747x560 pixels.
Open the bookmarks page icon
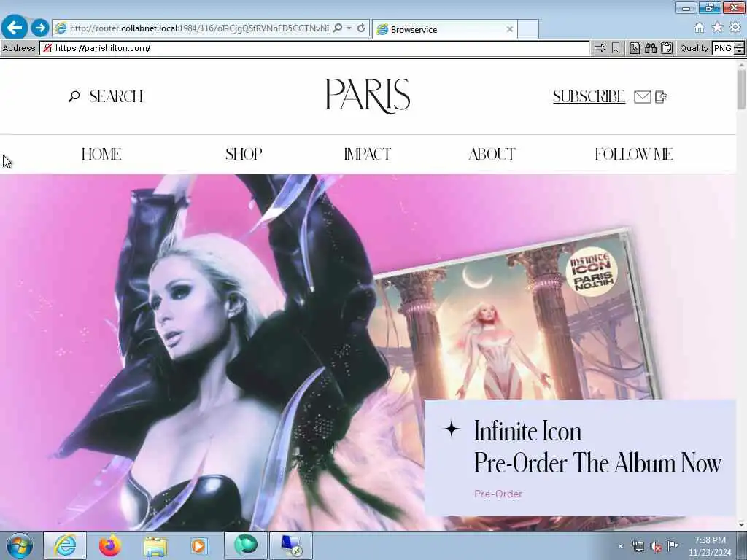(634, 48)
